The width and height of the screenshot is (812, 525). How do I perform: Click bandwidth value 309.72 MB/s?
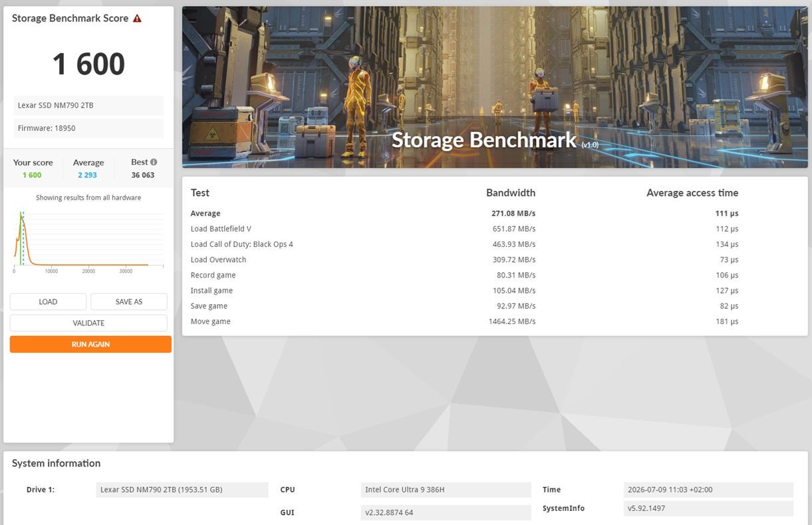point(514,260)
